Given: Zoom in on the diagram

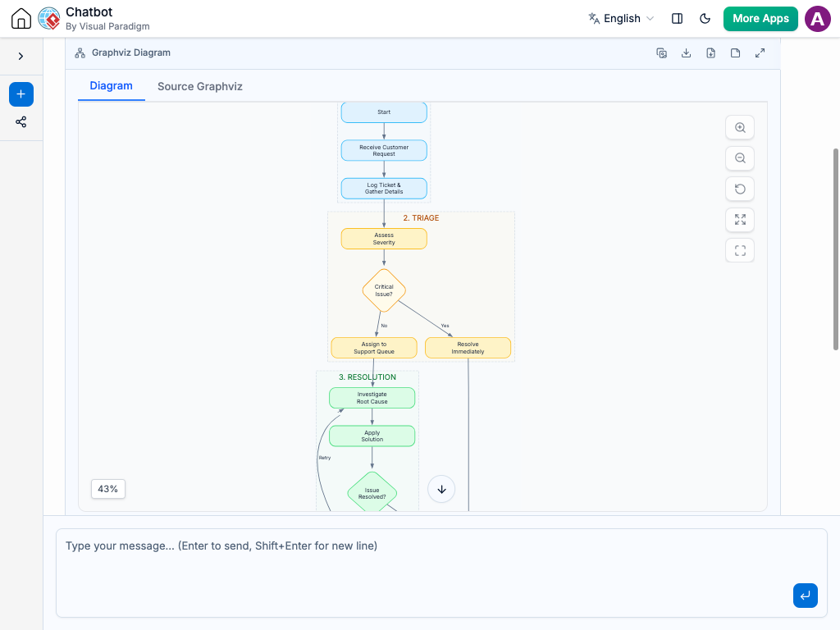Looking at the screenshot, I should click(x=740, y=127).
